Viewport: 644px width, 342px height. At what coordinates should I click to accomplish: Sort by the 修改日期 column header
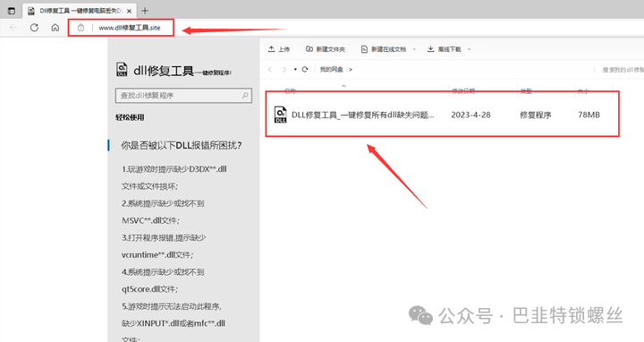[x=463, y=91]
